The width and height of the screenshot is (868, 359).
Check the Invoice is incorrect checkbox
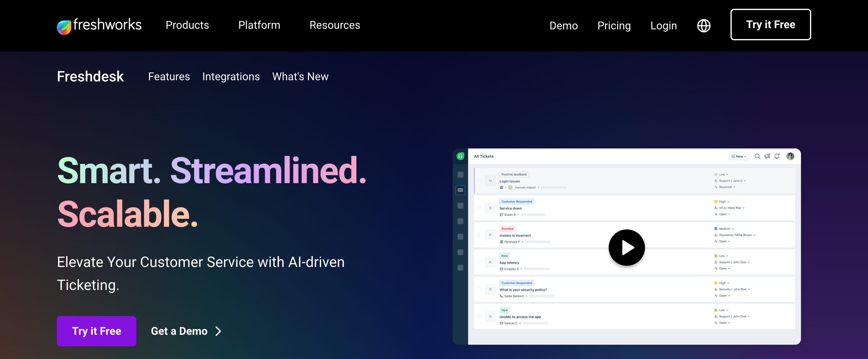(x=480, y=235)
